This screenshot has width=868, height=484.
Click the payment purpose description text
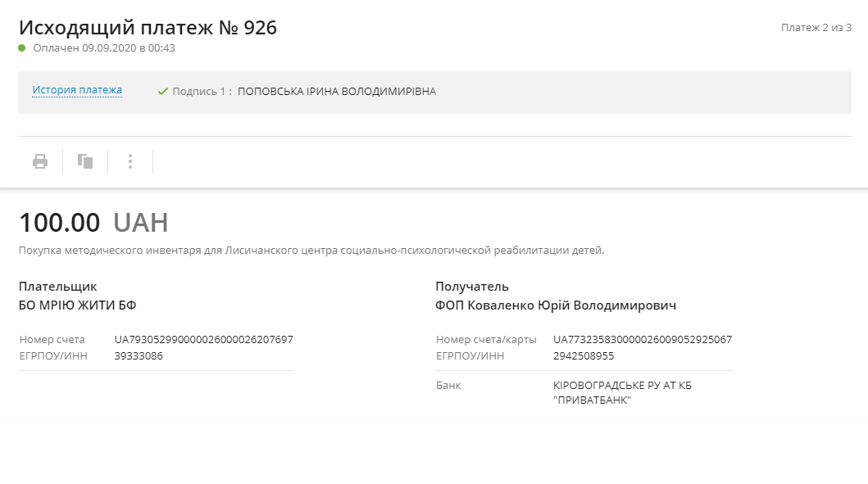pyautogui.click(x=311, y=250)
